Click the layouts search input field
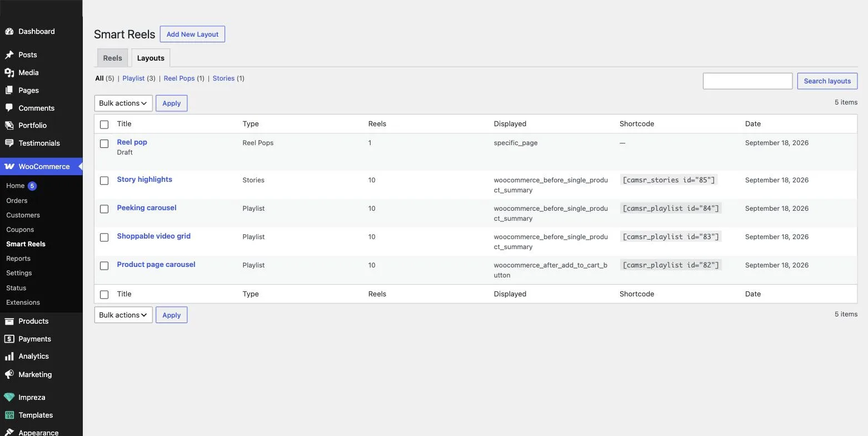This screenshot has height=436, width=868. [x=747, y=81]
